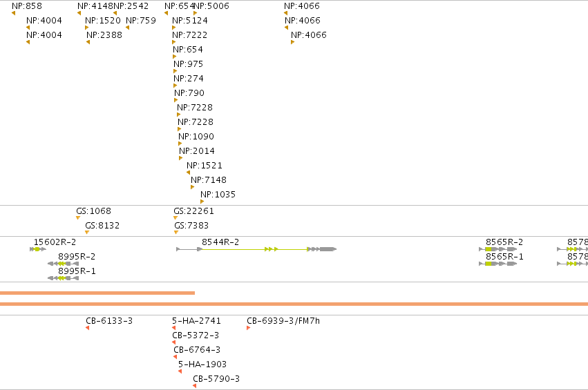Select the 8565R-2 transcript gene model
This screenshot has height=390, width=588.
(x=498, y=249)
